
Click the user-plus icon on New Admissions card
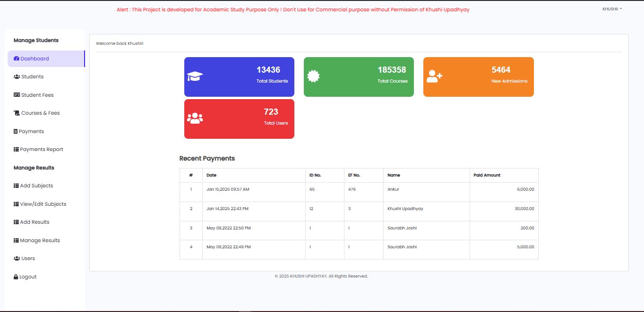click(x=434, y=76)
